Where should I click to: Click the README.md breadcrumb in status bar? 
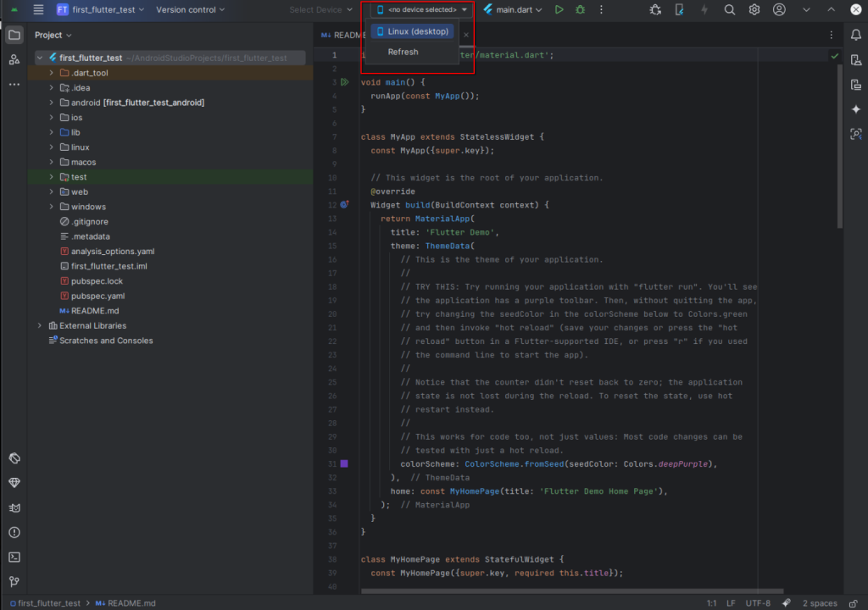click(x=125, y=603)
